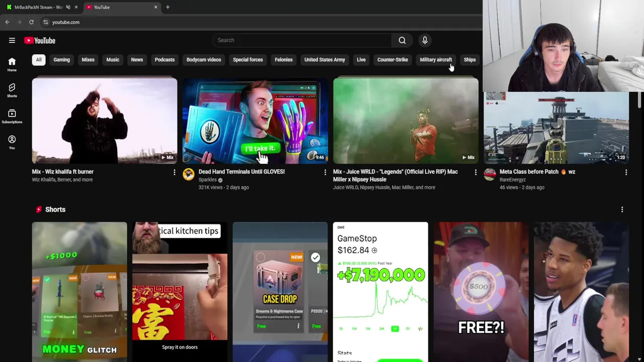This screenshot has height=362, width=644.
Task: Open the Shorts shelf more options
Action: tap(622, 210)
